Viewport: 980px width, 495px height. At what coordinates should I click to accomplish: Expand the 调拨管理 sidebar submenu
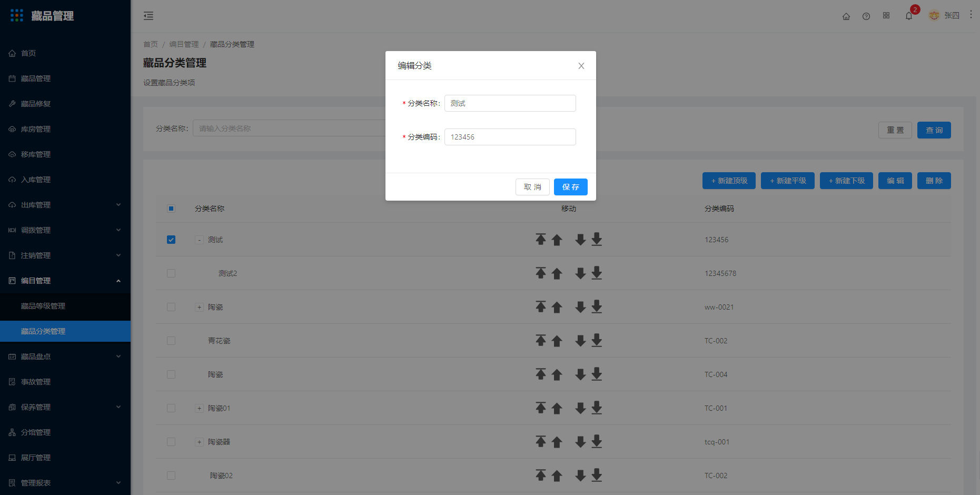click(x=65, y=230)
